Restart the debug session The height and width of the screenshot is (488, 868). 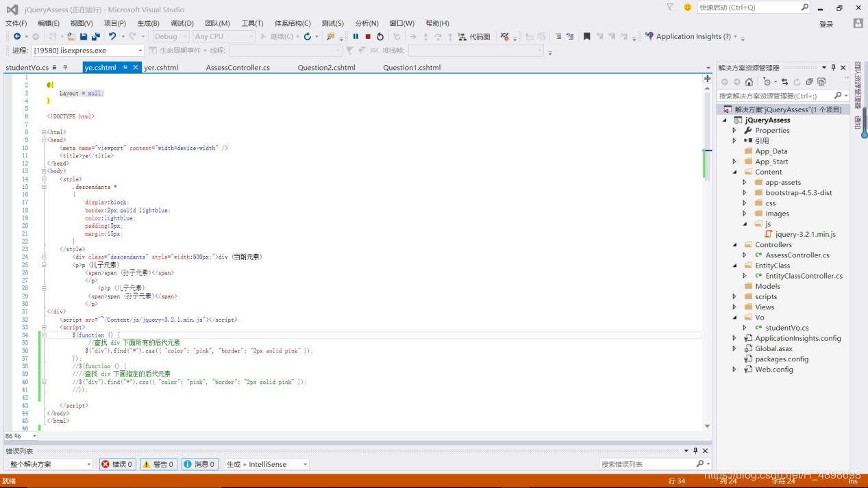tap(380, 36)
